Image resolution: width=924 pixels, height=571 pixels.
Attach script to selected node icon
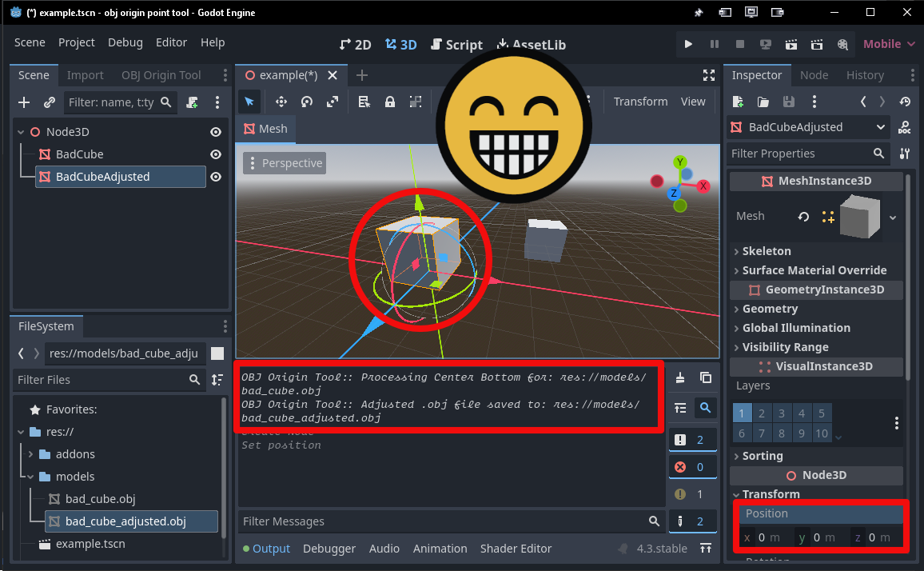click(192, 102)
